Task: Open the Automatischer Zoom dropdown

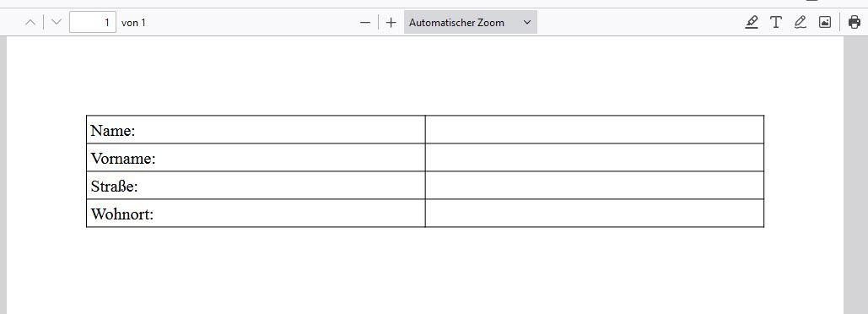Action: point(470,23)
